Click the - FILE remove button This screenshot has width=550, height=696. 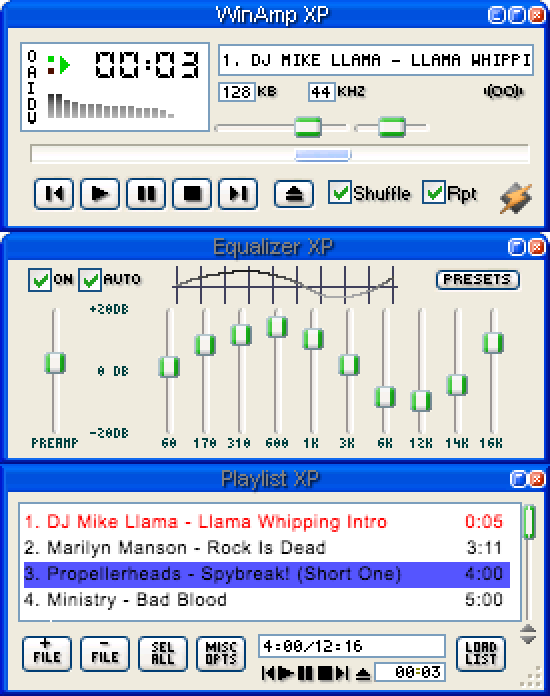pos(105,653)
